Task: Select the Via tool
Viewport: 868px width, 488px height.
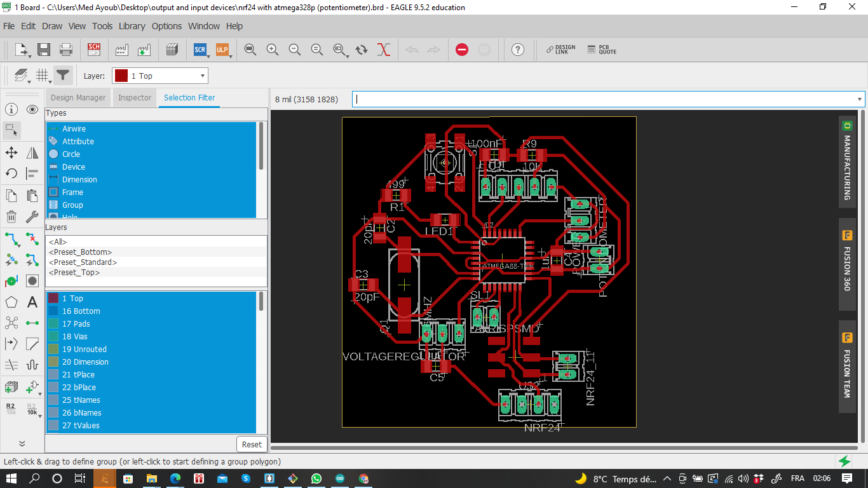Action: click(x=32, y=281)
